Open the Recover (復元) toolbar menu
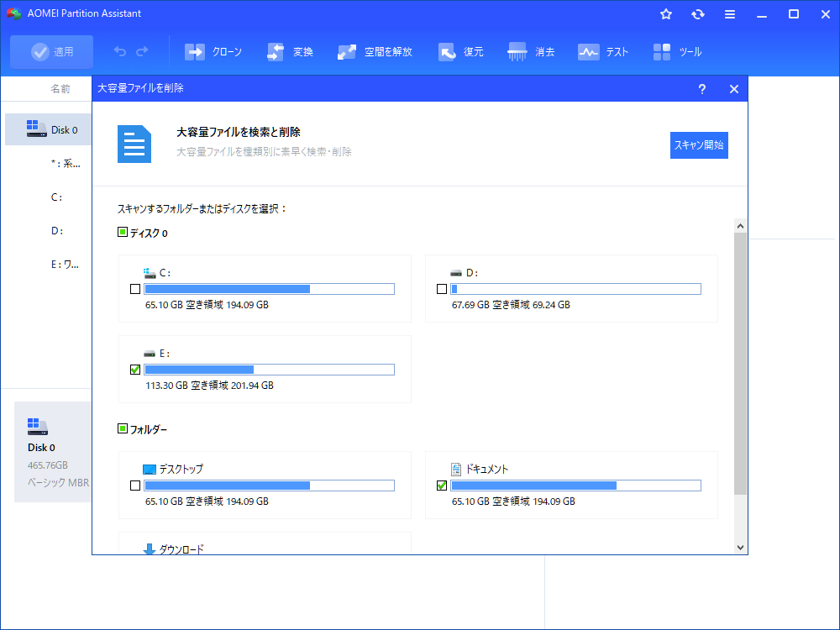This screenshot has width=840, height=630. click(460, 52)
